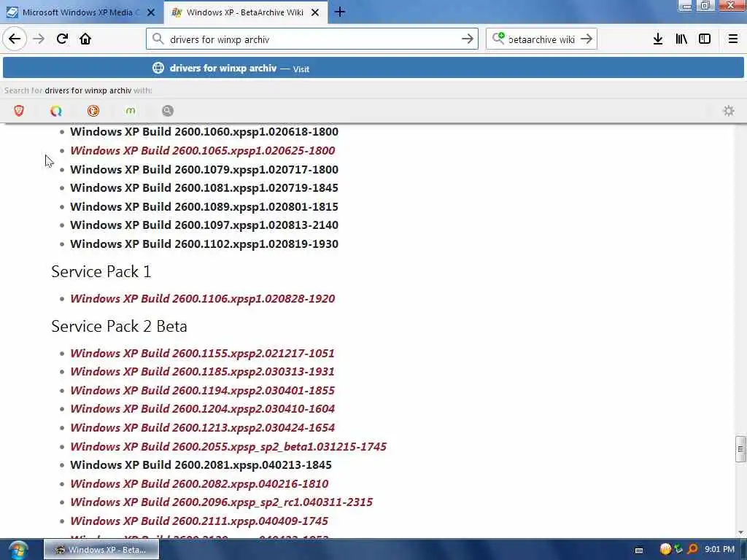
Task: Click the 9:01 PM taskbar clock
Action: 719,550
